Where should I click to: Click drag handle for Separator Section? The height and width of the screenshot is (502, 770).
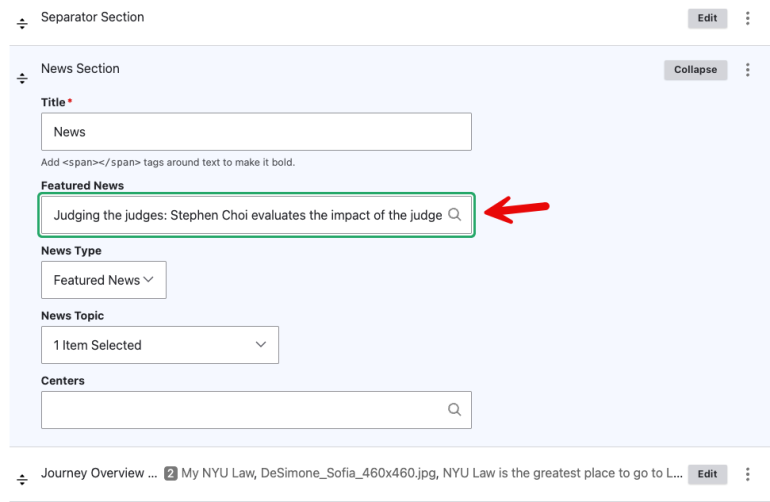[x=22, y=20]
